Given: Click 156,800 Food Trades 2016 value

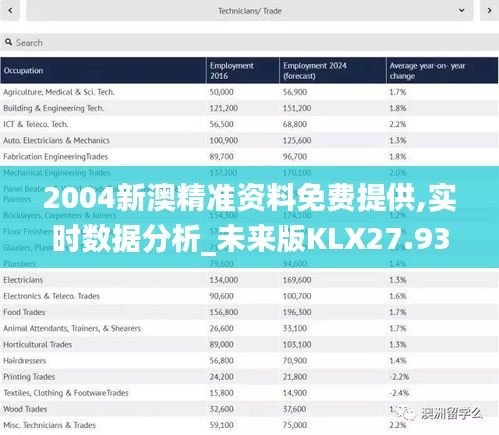Looking at the screenshot, I should [x=224, y=312].
